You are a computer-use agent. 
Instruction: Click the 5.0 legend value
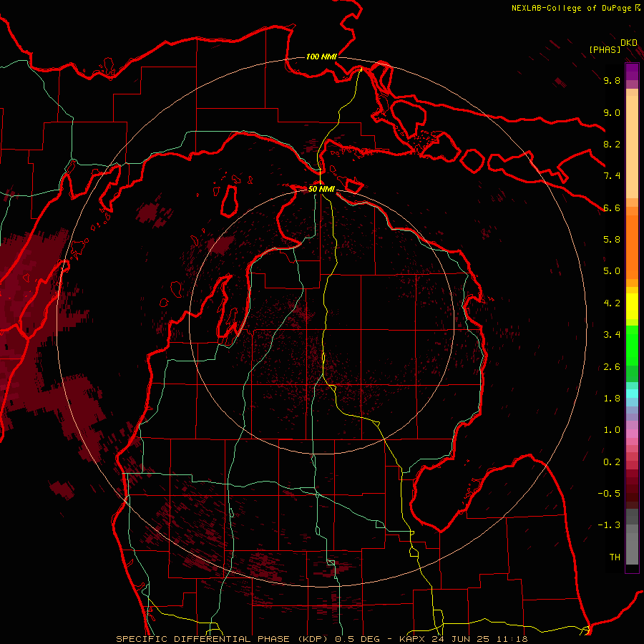(612, 271)
